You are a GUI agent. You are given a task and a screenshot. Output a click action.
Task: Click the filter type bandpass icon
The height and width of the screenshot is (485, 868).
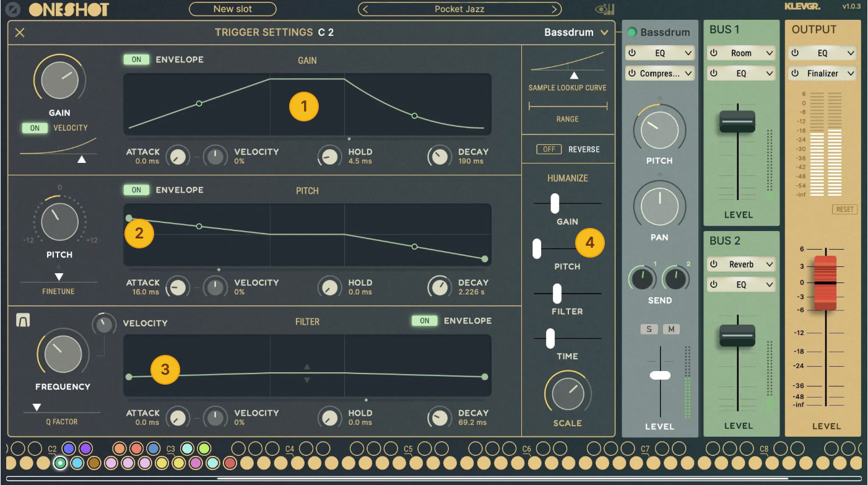(23, 320)
